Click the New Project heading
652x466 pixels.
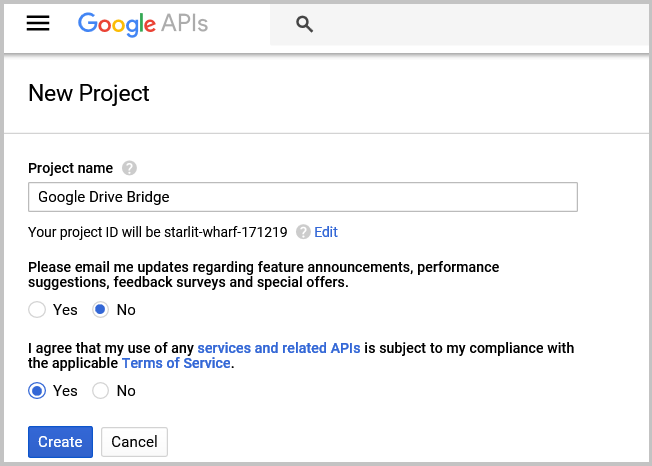click(x=89, y=93)
